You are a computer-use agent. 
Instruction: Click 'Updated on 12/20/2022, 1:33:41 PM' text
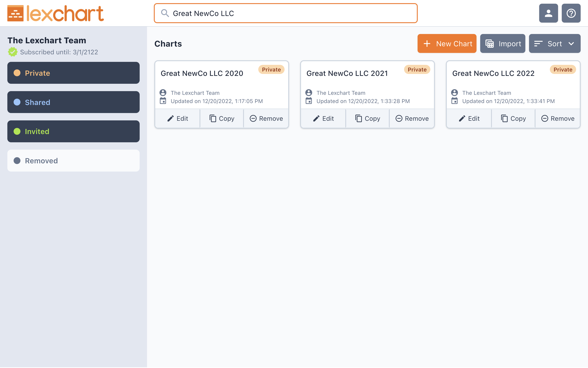click(x=509, y=101)
